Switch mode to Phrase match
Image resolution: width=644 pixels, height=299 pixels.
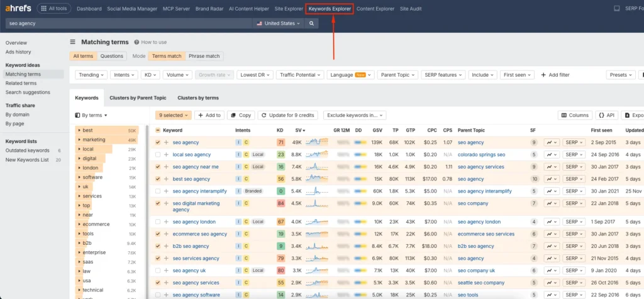[x=204, y=56]
